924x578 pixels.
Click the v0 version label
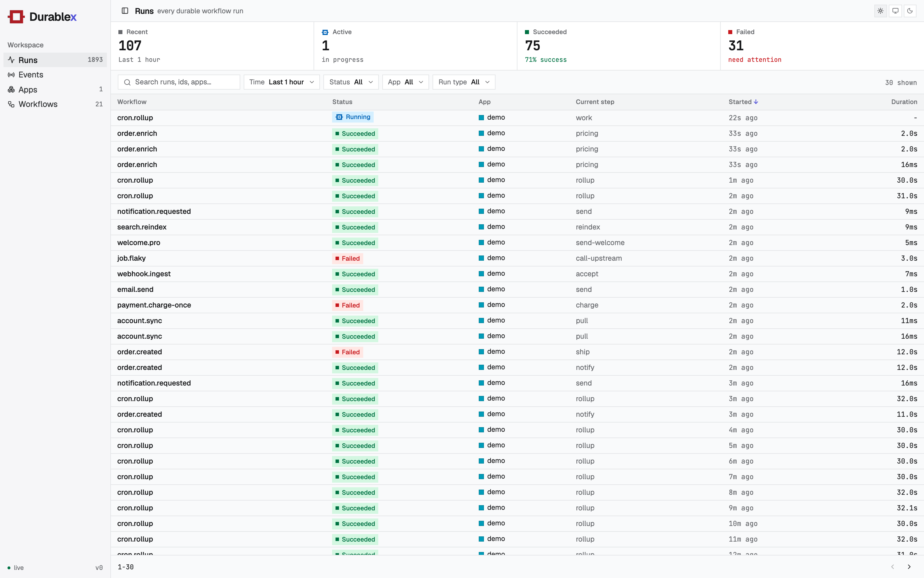[x=99, y=568]
